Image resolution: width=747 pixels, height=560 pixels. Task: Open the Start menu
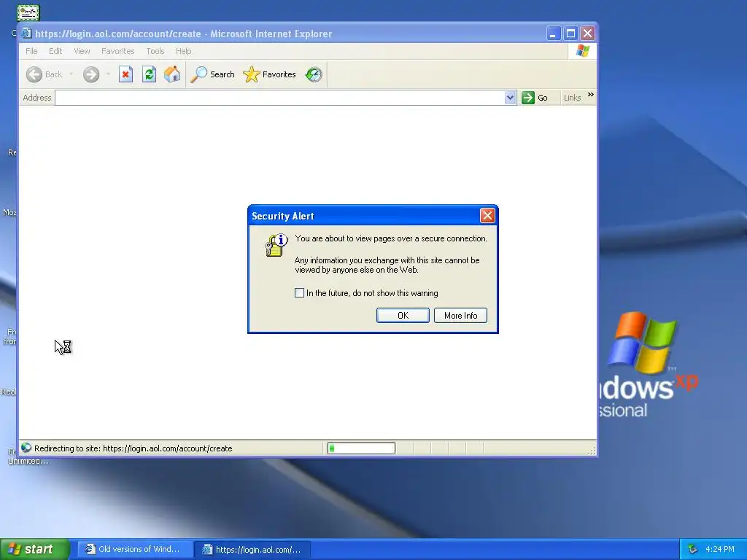coord(34,549)
